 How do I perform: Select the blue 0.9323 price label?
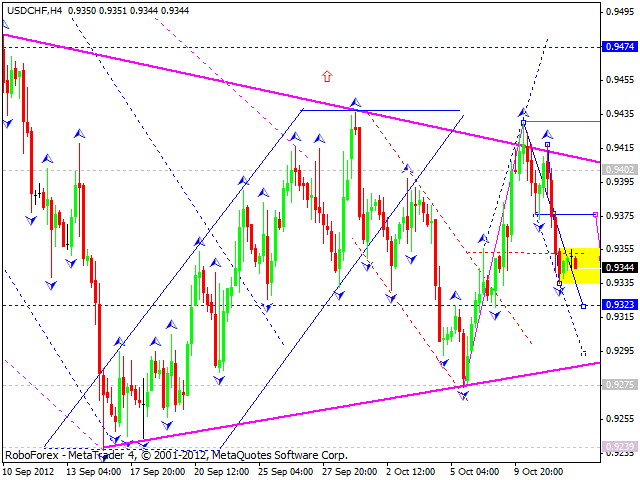[x=620, y=304]
